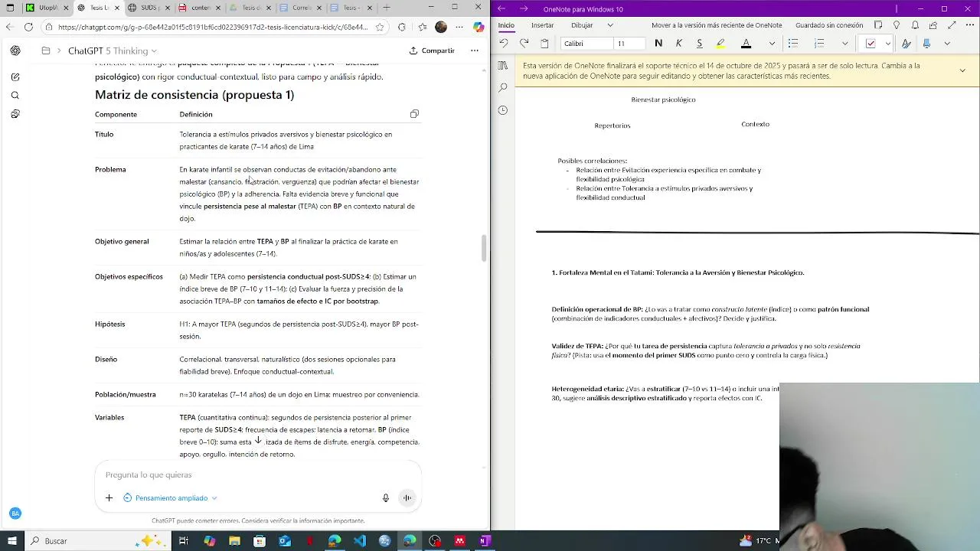Screen dimensions: 980x551
Task: Toggle underline (S) formatting in OneNote
Action: (x=699, y=44)
